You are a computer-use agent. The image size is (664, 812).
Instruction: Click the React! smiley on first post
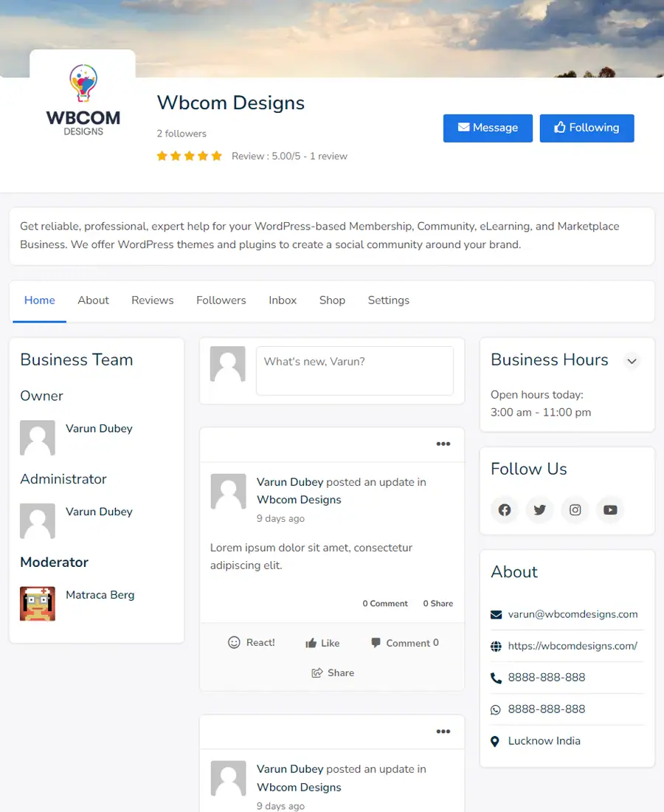[x=234, y=643]
